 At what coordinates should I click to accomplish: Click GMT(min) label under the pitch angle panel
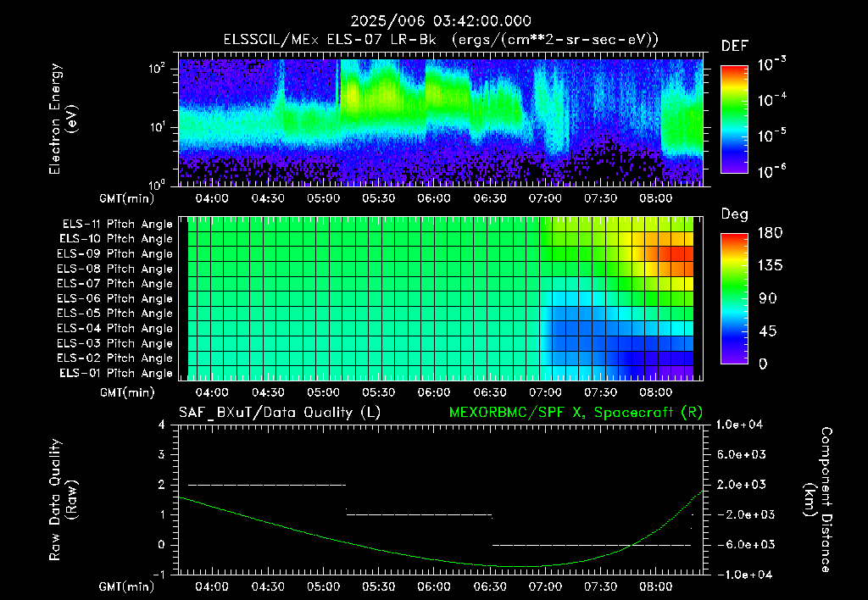127,393
